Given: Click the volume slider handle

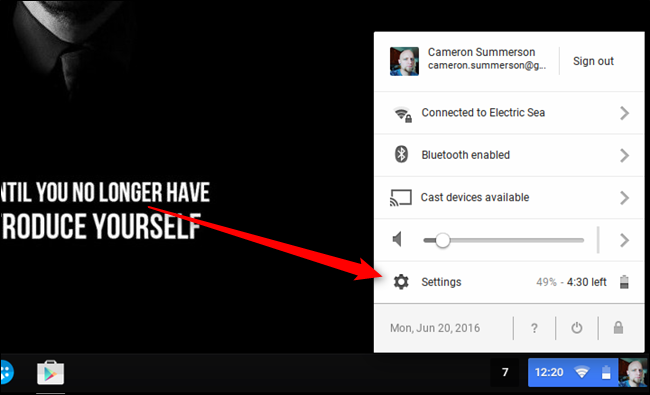Looking at the screenshot, I should coord(442,240).
